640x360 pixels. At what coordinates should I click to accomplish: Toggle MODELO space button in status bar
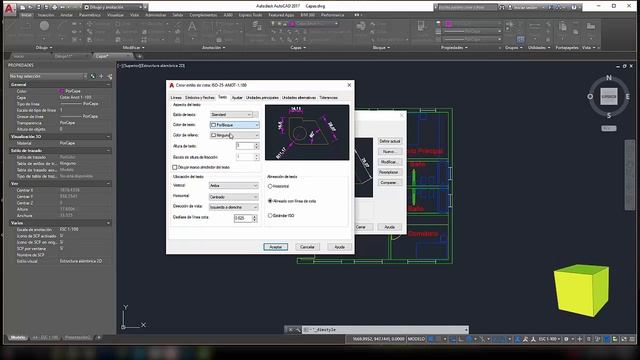click(x=416, y=339)
